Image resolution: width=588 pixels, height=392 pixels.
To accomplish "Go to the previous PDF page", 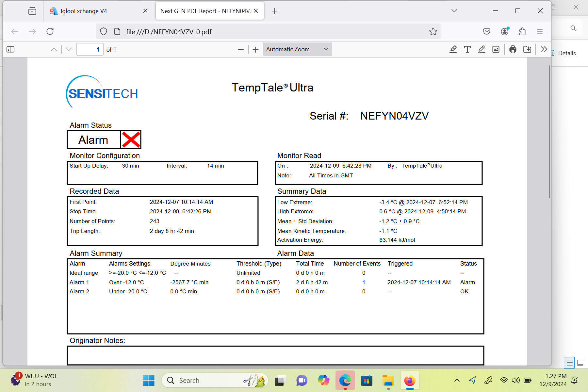I will pos(54,49).
